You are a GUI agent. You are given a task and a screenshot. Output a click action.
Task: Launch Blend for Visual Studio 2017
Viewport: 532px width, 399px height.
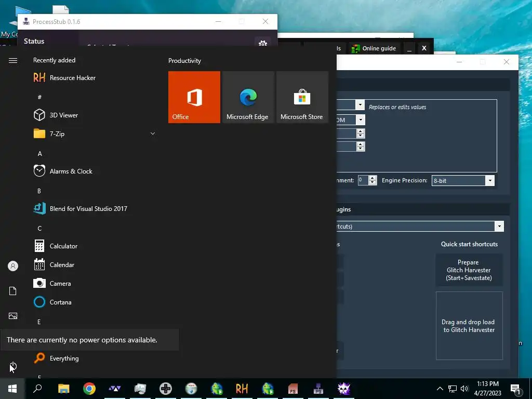point(95,209)
